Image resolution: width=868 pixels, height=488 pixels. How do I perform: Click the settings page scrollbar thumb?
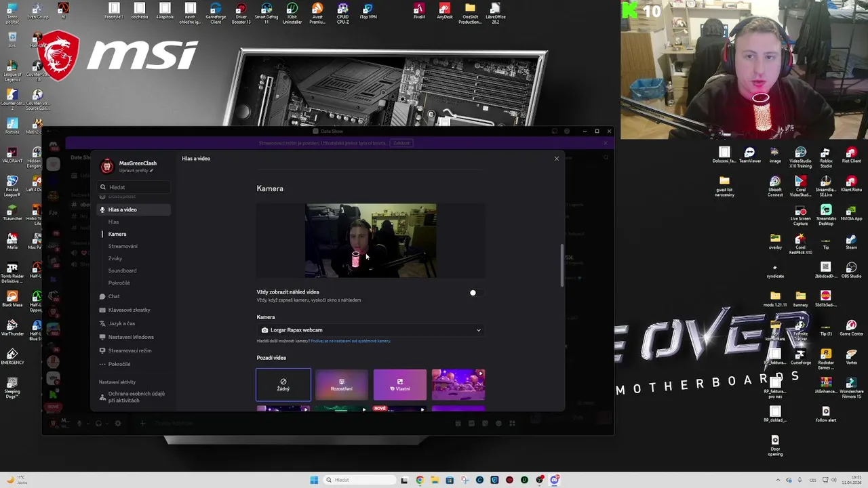coord(561,266)
